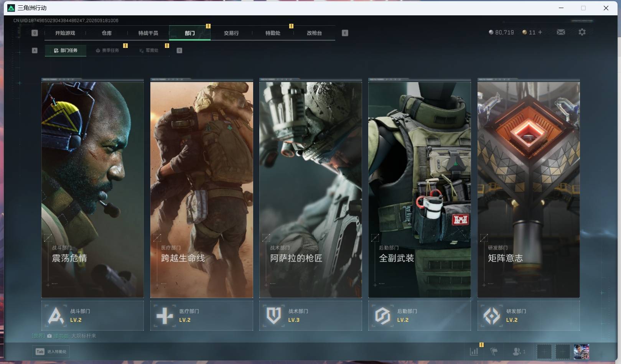
Task: Click the yellow alert badge on 特勤处 tab
Action: tap(291, 26)
